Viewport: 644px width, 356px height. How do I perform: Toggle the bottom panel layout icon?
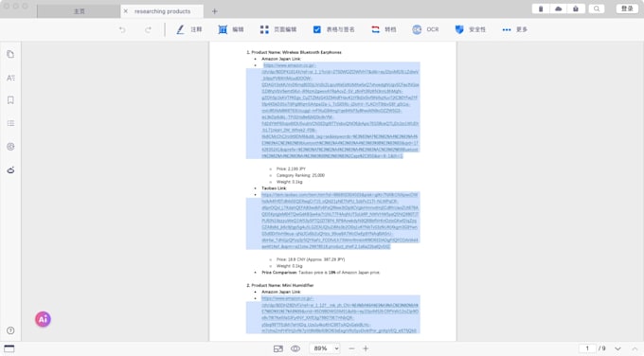coord(9,348)
